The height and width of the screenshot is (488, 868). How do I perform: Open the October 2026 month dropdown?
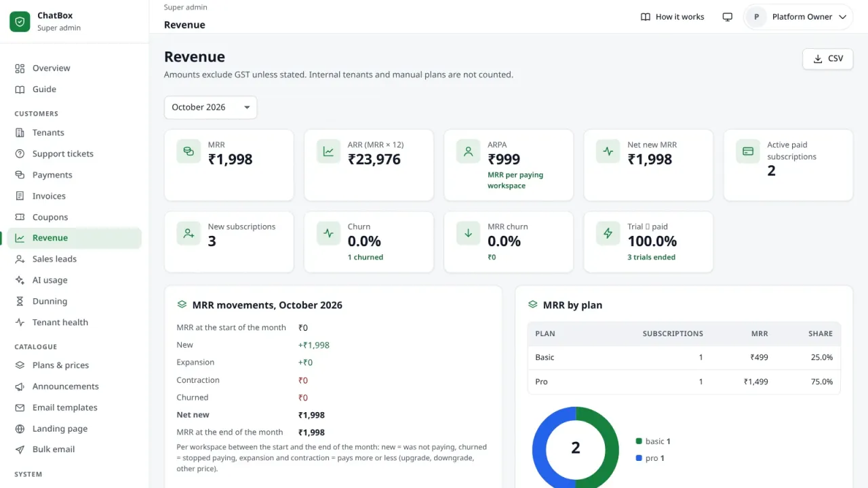210,107
